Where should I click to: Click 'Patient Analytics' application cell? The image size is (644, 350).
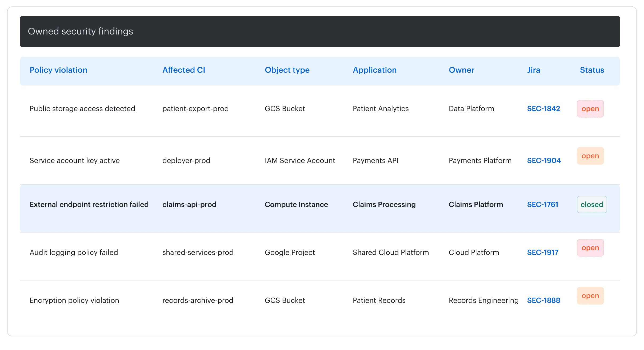coord(381,109)
